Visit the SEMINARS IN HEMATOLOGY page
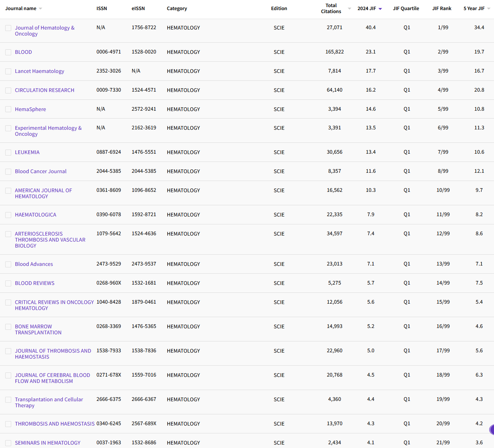 [x=48, y=443]
